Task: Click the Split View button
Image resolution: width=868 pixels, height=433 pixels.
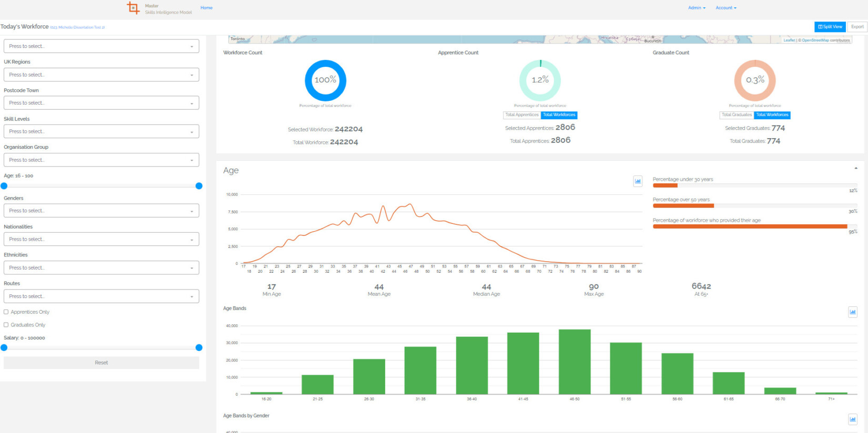Action: (x=830, y=27)
